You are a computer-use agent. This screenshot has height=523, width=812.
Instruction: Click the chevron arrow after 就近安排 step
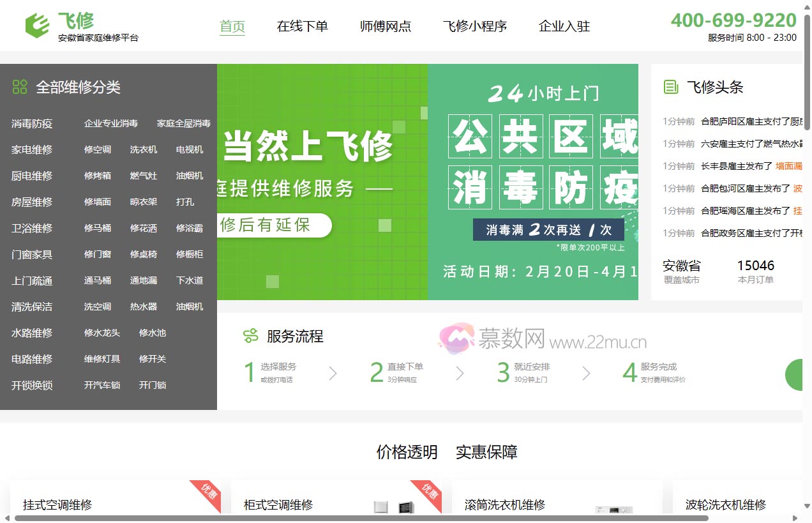coord(586,374)
